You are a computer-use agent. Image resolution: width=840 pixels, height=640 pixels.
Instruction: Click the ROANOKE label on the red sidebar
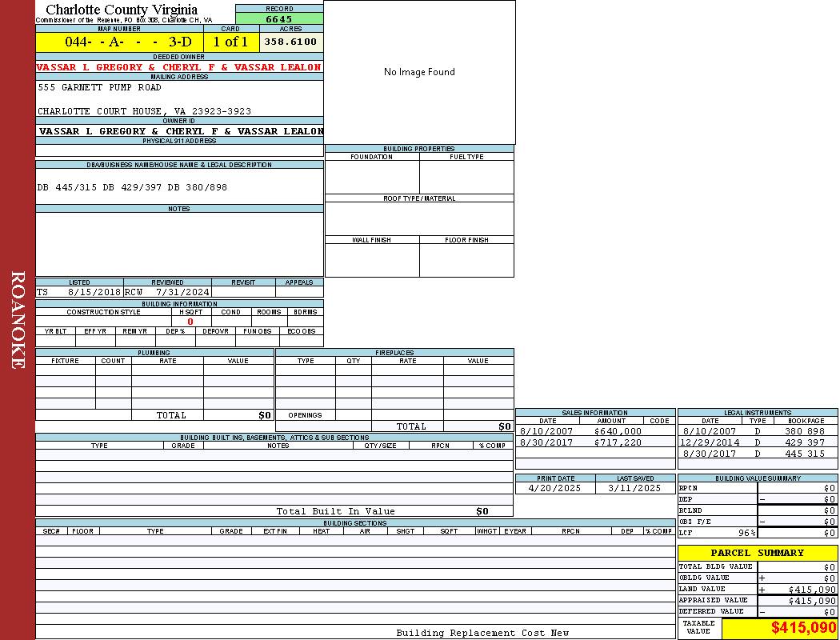[x=18, y=320]
